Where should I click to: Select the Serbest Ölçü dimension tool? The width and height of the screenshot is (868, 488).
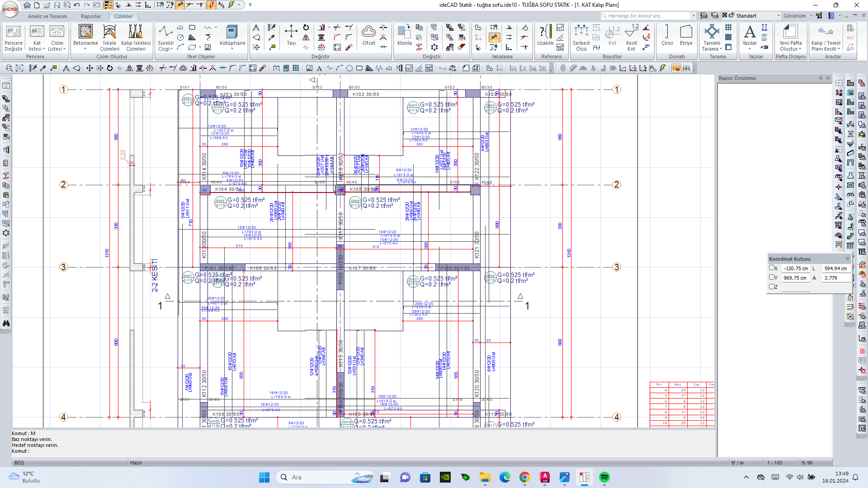tap(581, 38)
